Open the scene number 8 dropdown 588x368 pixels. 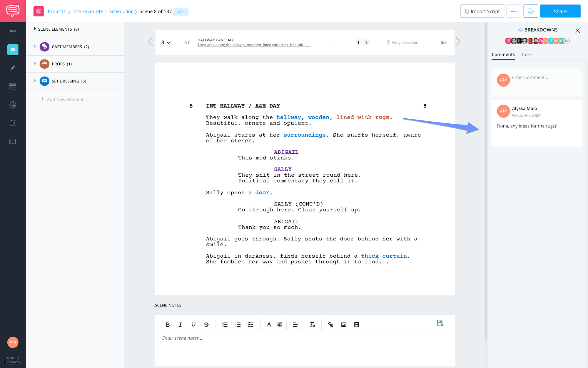click(x=166, y=42)
